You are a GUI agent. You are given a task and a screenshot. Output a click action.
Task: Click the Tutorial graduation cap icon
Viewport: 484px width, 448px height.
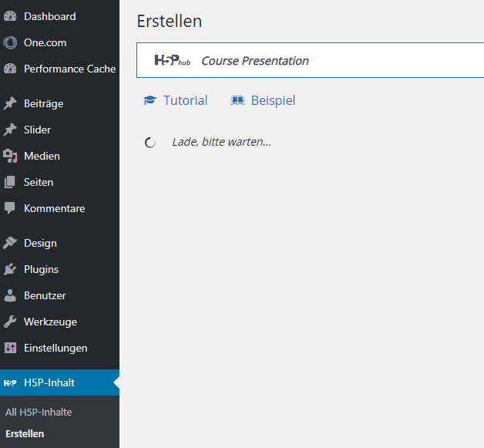(x=150, y=100)
